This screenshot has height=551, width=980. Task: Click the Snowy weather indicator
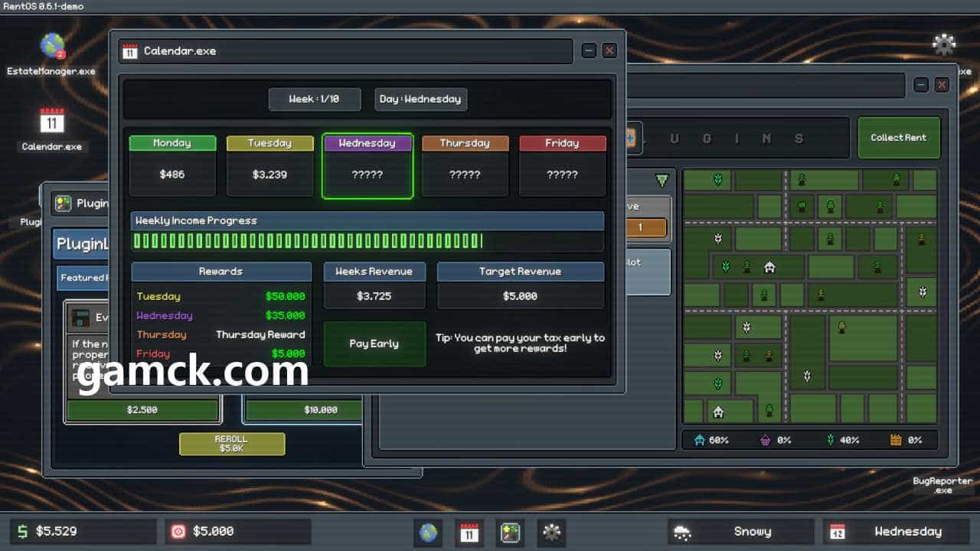(x=740, y=532)
